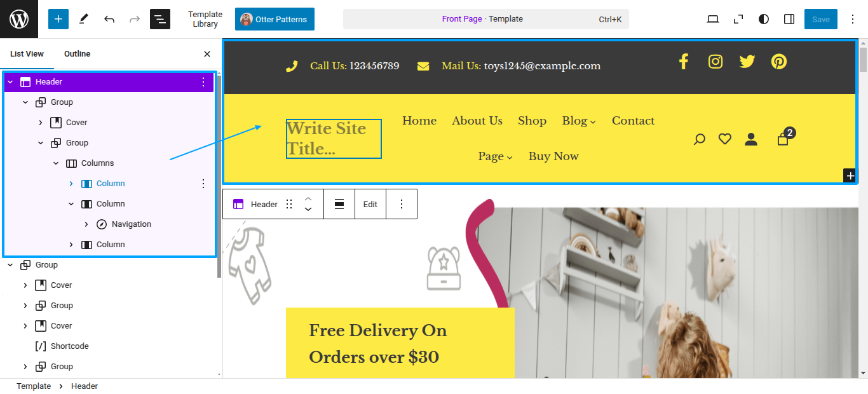The image size is (868, 394).
Task: Click the Edit button in block toolbar
Action: tap(370, 204)
